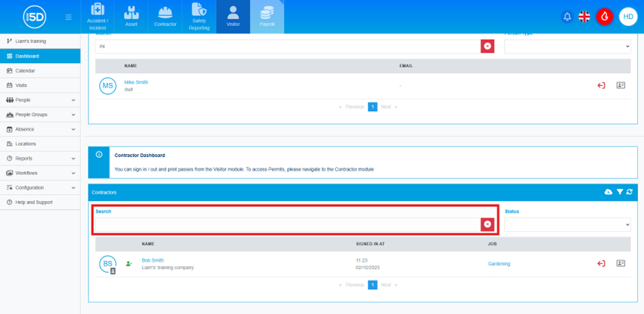Open the HD user profile avatar

point(628,17)
